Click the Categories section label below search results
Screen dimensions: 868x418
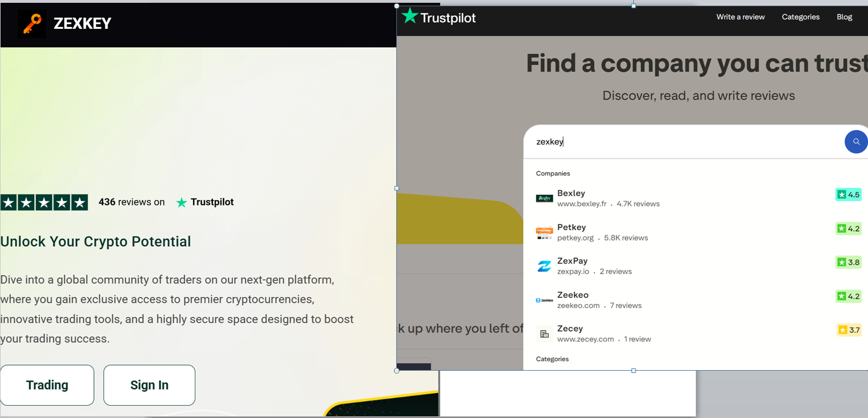point(552,359)
